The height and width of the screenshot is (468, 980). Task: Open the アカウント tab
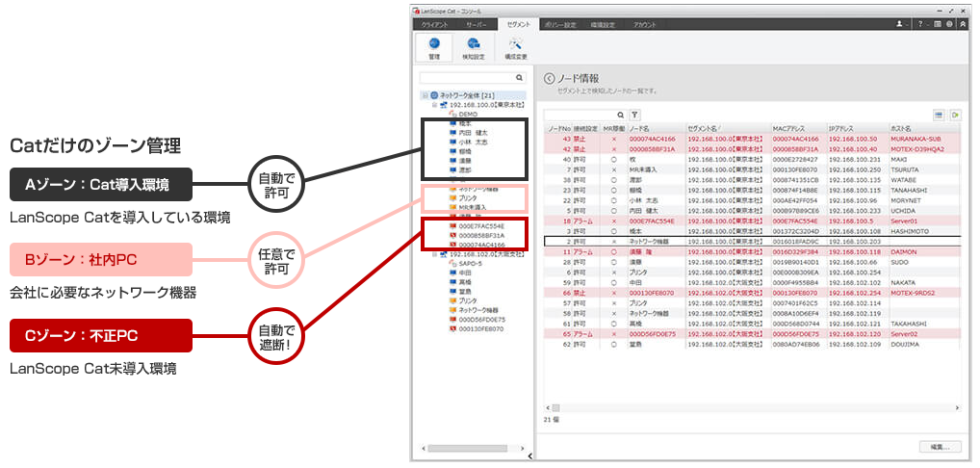tap(644, 24)
